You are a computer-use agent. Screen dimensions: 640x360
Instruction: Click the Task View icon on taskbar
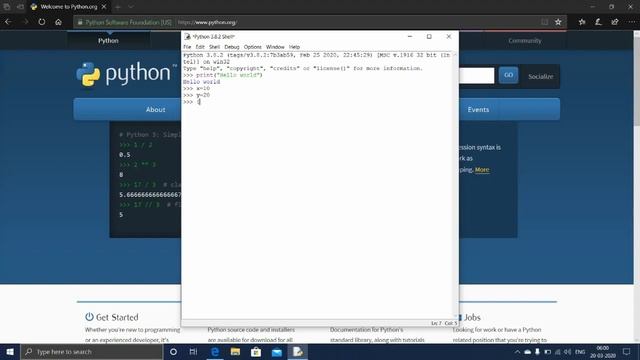(x=193, y=351)
